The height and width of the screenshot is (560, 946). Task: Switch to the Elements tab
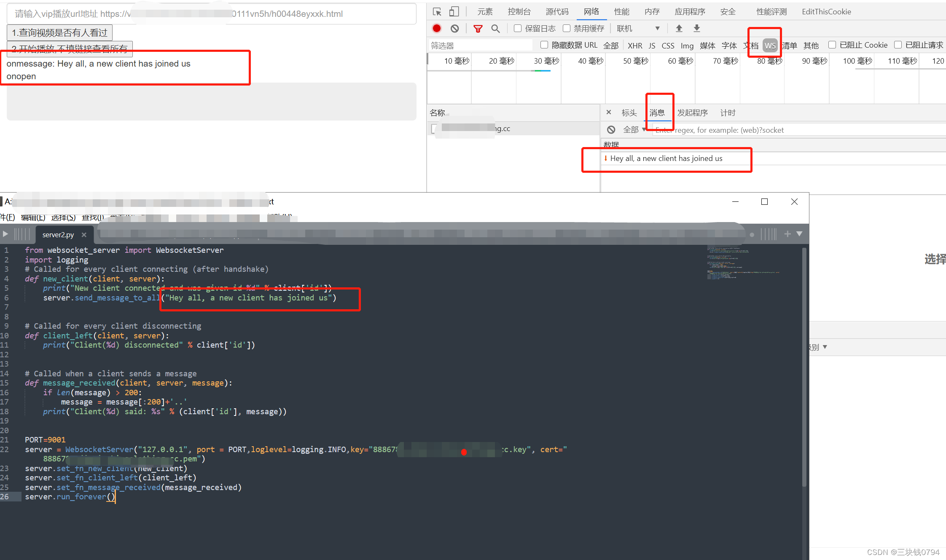pyautogui.click(x=485, y=12)
